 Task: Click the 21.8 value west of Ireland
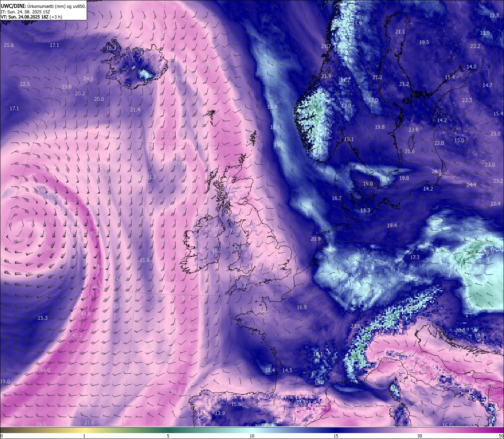[x=145, y=260]
